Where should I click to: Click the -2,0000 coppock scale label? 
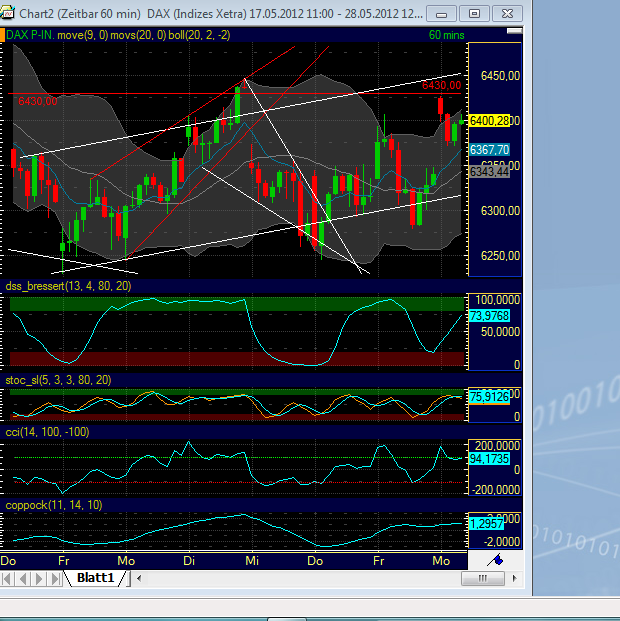(502, 542)
